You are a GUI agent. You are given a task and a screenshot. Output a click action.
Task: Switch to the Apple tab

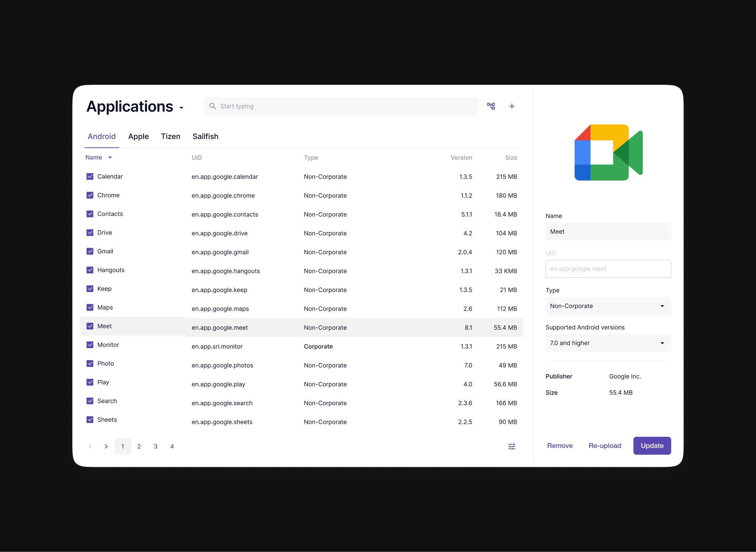(x=138, y=136)
